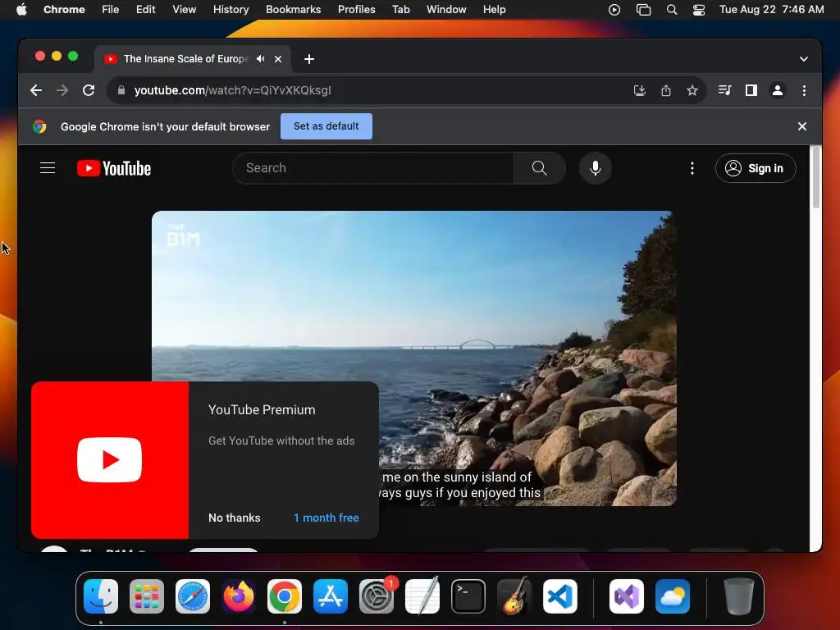View site info lock icon

click(x=121, y=90)
